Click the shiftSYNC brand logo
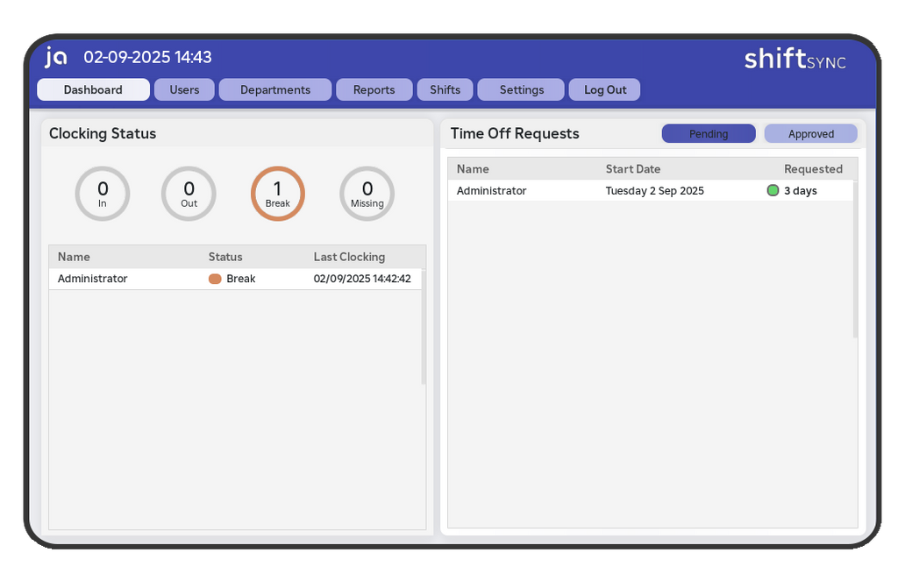Viewport: 898px width, 588px height. pos(795,60)
